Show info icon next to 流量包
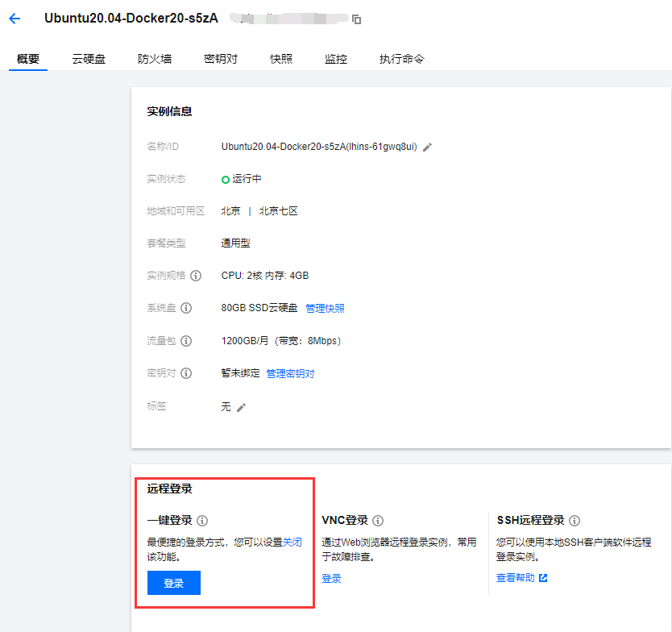672x632 pixels. pos(186,341)
